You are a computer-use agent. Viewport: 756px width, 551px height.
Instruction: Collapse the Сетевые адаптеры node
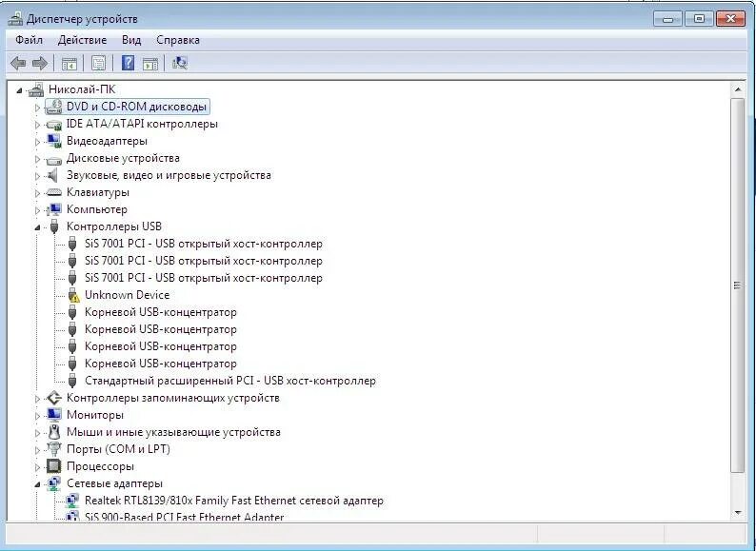click(x=37, y=484)
